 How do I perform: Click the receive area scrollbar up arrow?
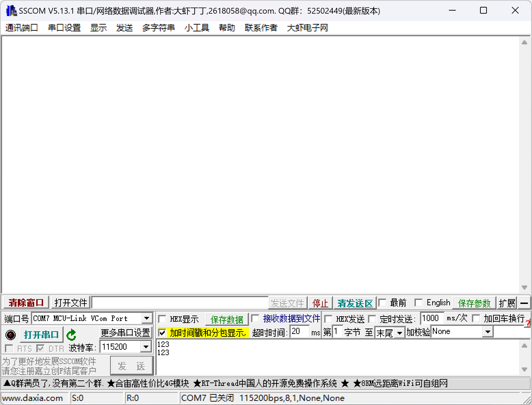524,43
